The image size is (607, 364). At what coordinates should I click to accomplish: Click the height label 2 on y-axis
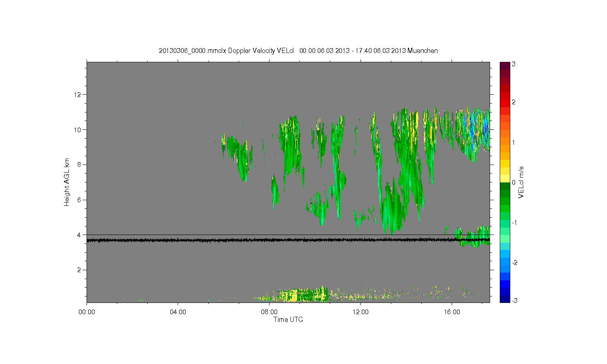click(80, 270)
